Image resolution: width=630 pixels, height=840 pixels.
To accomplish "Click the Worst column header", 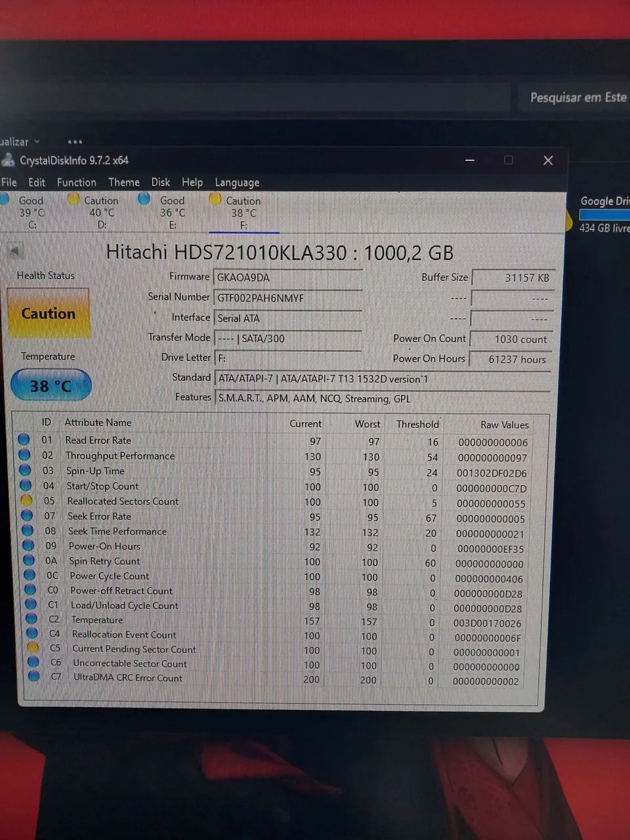I will point(367,424).
